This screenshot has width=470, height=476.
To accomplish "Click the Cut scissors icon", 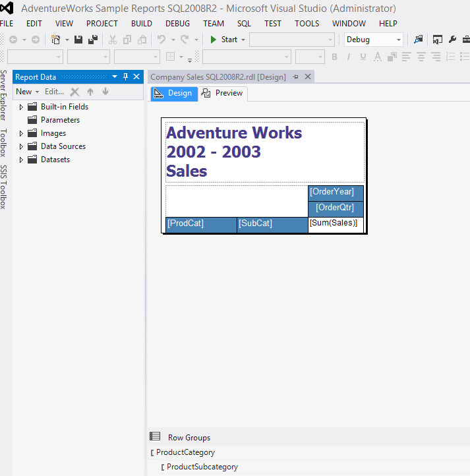I will [113, 40].
